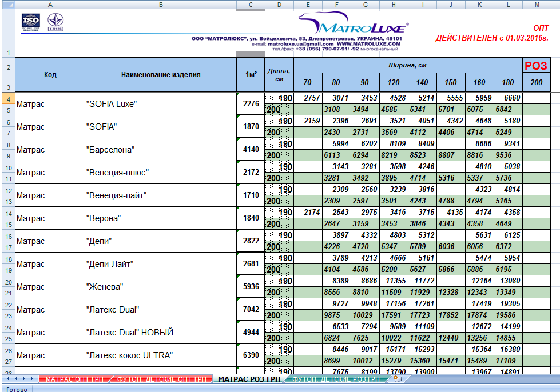Click previous sheet navigation arrow
Viewport: 560px width, 392px height.
click(x=15, y=379)
